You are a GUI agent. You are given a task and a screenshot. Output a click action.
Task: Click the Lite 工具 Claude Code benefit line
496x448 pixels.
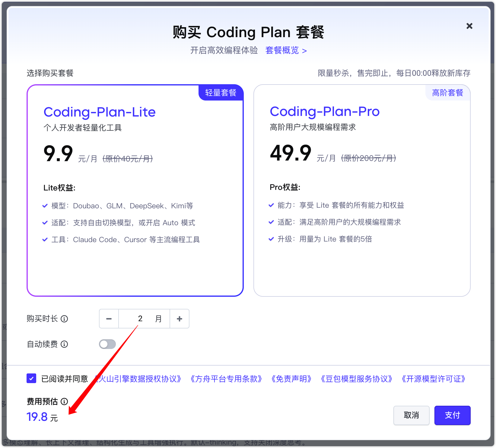tap(121, 240)
